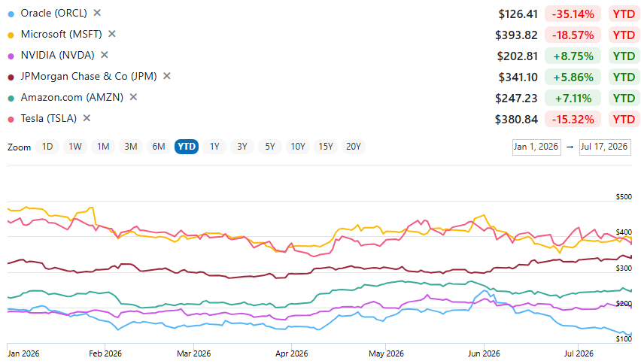This screenshot has height=364, width=641.
Task: Click the blue Oracle legend dot
Action: (x=11, y=14)
